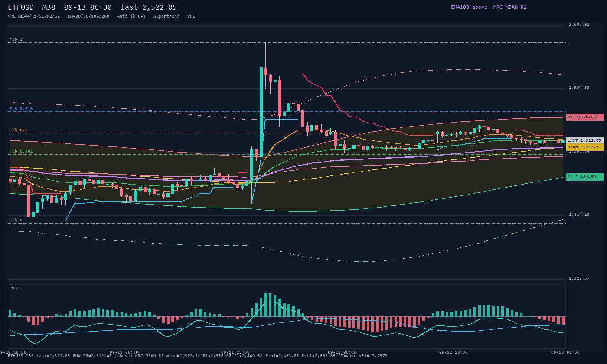This screenshot has height=364, width=607.
Task: Click the EMA100 above status text
Action: (469, 7)
